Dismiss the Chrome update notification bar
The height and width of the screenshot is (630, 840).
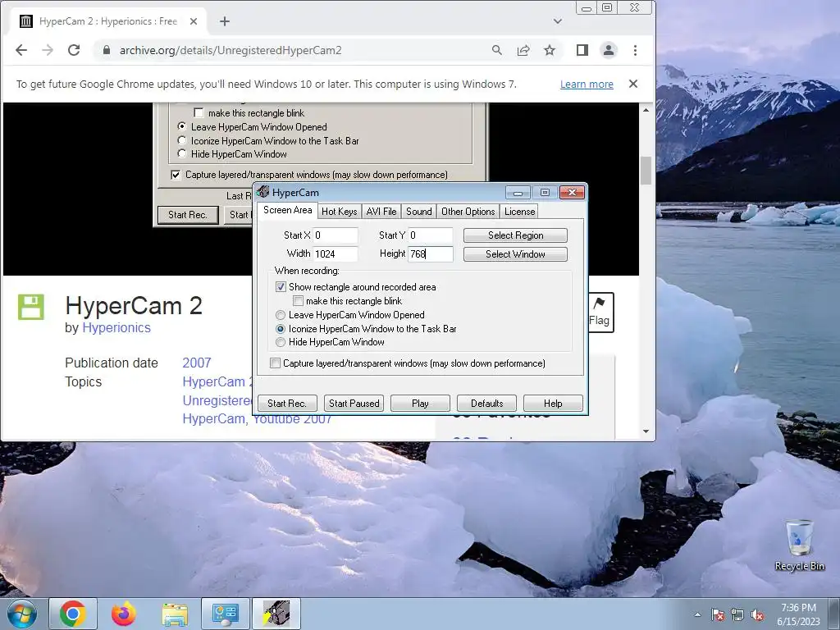[x=633, y=84]
